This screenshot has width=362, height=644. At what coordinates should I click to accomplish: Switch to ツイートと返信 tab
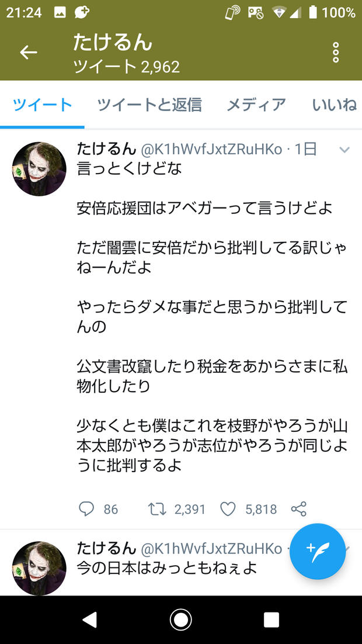point(149,105)
